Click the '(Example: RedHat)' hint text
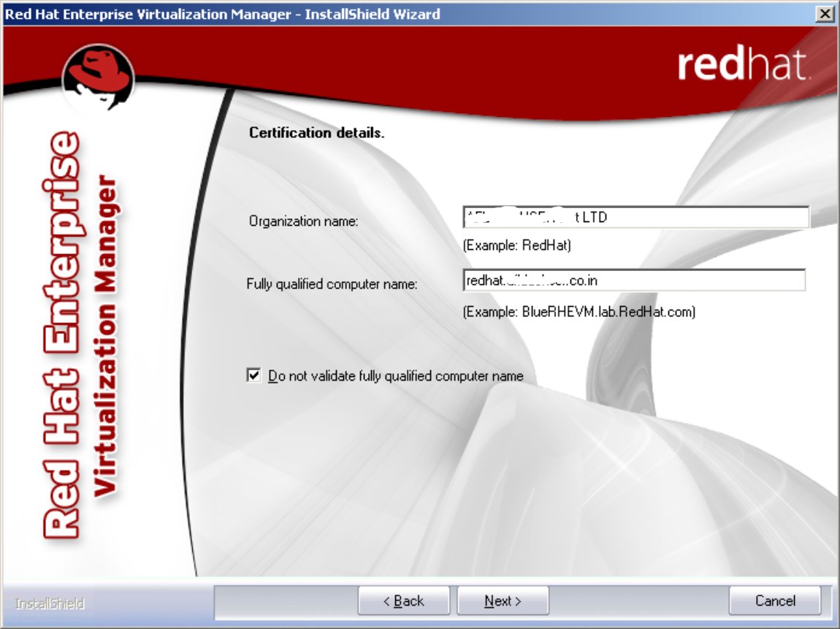Viewport: 840px width, 629px height. coord(517,245)
